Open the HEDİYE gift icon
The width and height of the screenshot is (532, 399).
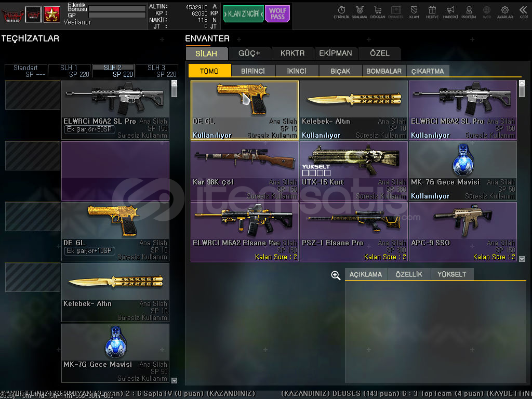432,12
